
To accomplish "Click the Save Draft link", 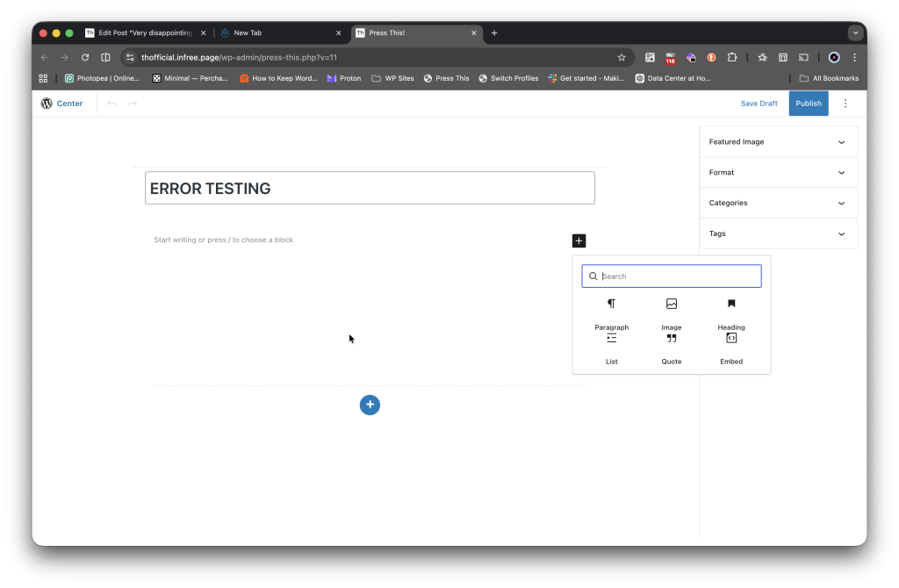I will point(759,104).
